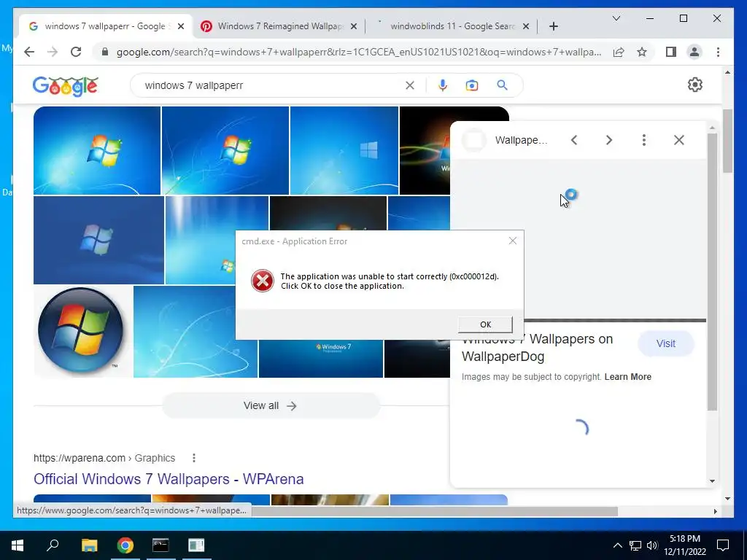747x560 pixels.
Task: Open the volume tray icon
Action: [x=652, y=545]
